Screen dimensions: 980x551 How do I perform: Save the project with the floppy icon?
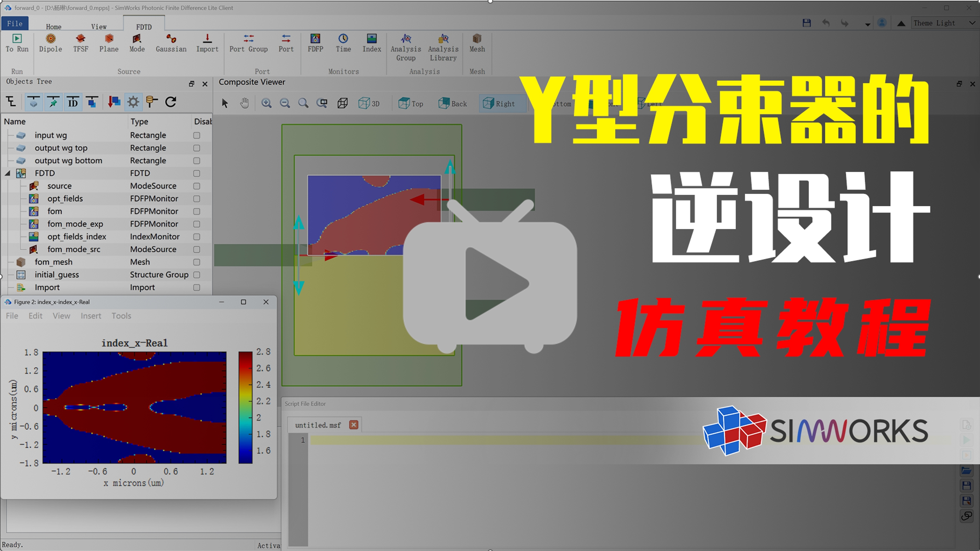[x=806, y=23]
